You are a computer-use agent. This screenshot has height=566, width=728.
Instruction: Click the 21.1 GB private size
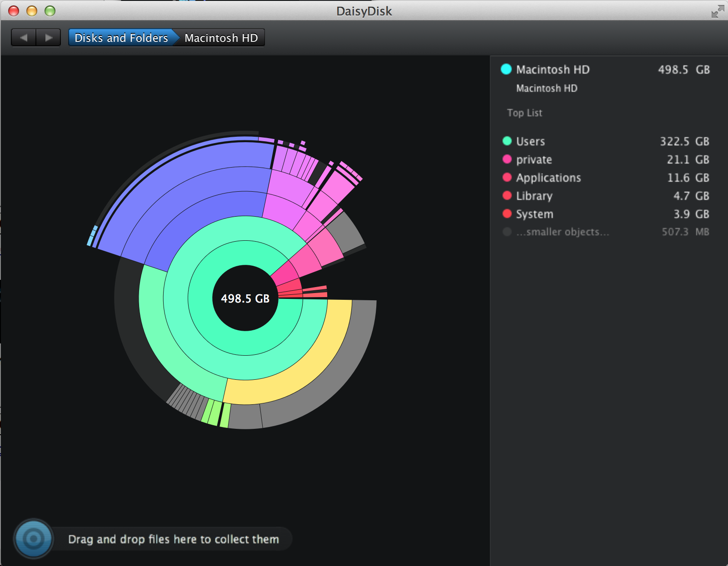(x=688, y=159)
